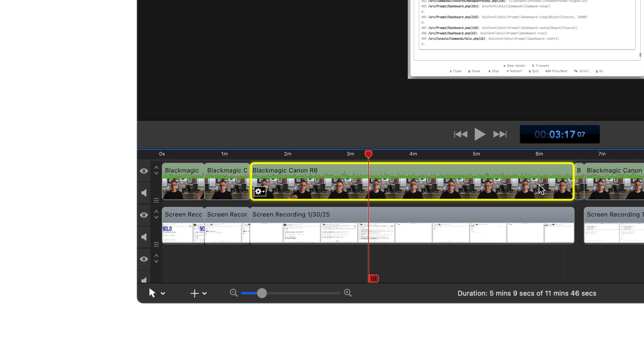Image resolution: width=644 pixels, height=362 pixels.
Task: Click the zoom out magnifier icon
Action: click(233, 293)
